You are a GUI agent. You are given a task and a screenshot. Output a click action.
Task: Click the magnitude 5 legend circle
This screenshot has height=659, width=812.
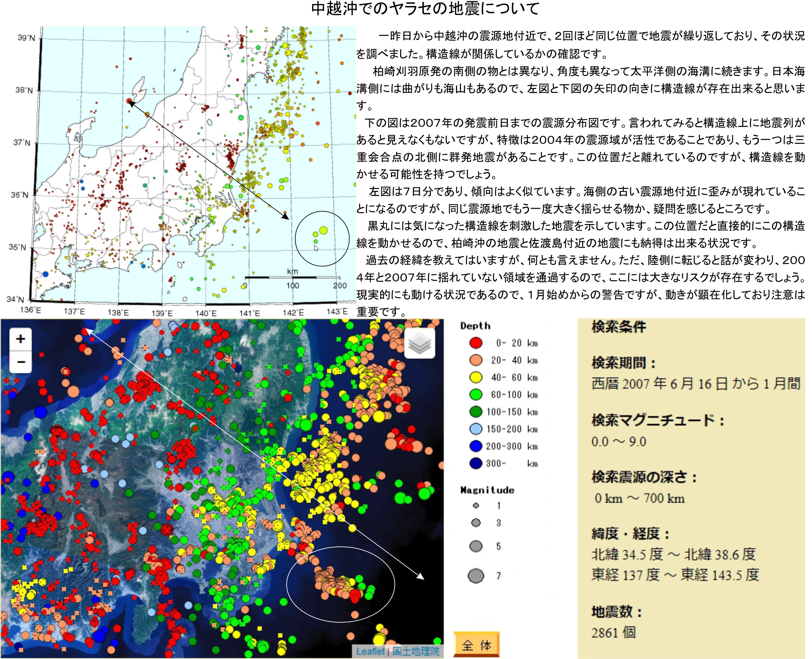476,546
